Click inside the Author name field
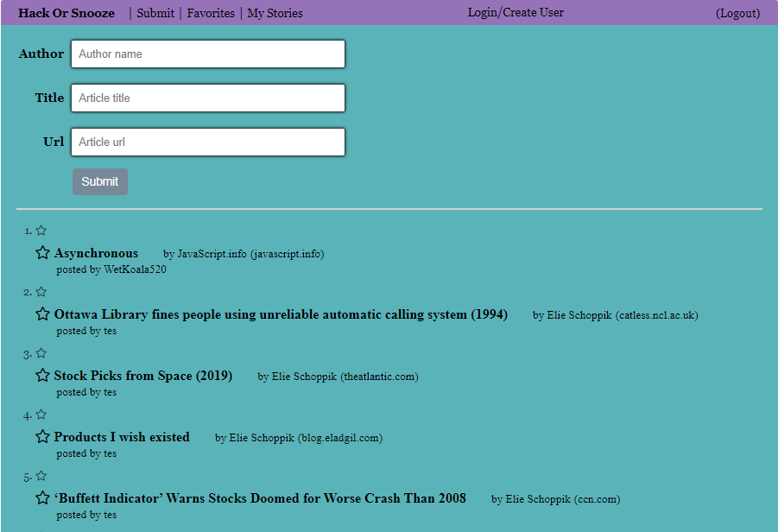 (x=207, y=54)
